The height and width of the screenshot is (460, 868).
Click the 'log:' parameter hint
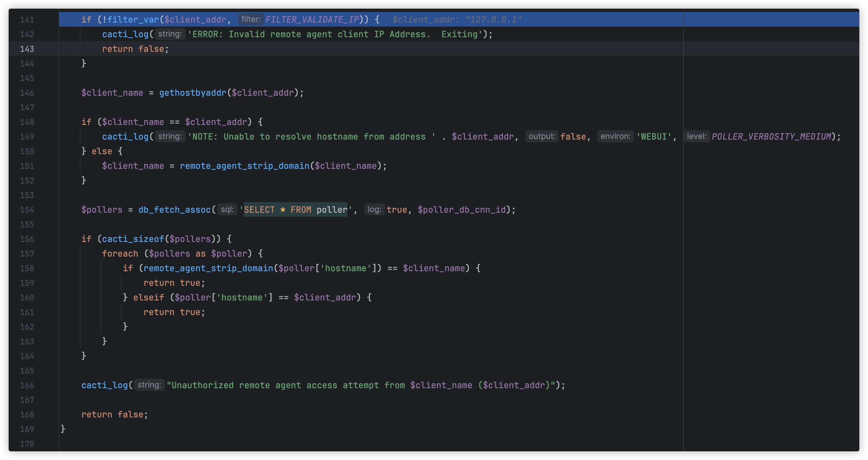374,209
